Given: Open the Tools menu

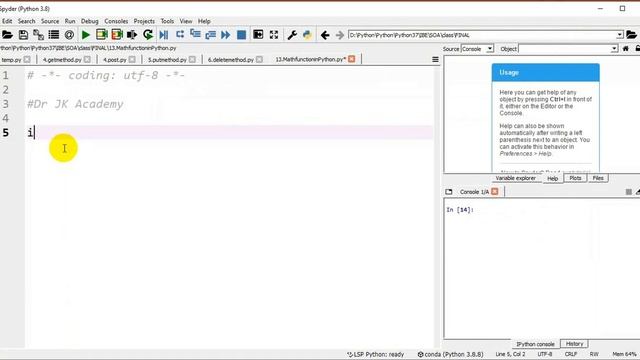Looking at the screenshot, I should 167,21.
